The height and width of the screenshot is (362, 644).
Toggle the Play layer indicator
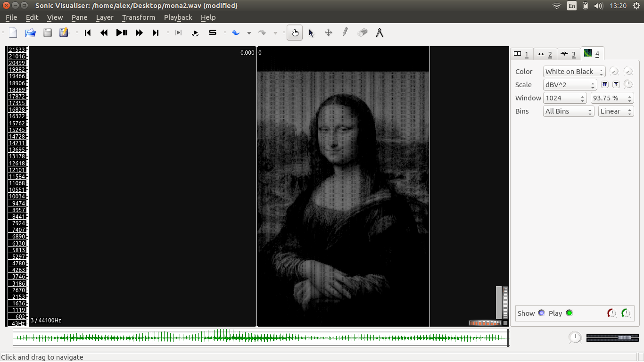(569, 313)
